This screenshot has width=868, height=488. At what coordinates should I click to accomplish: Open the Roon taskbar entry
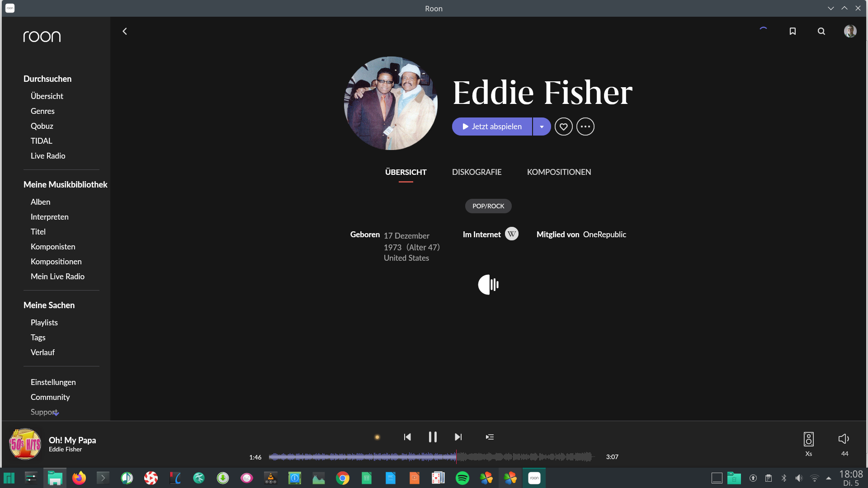coord(534,478)
